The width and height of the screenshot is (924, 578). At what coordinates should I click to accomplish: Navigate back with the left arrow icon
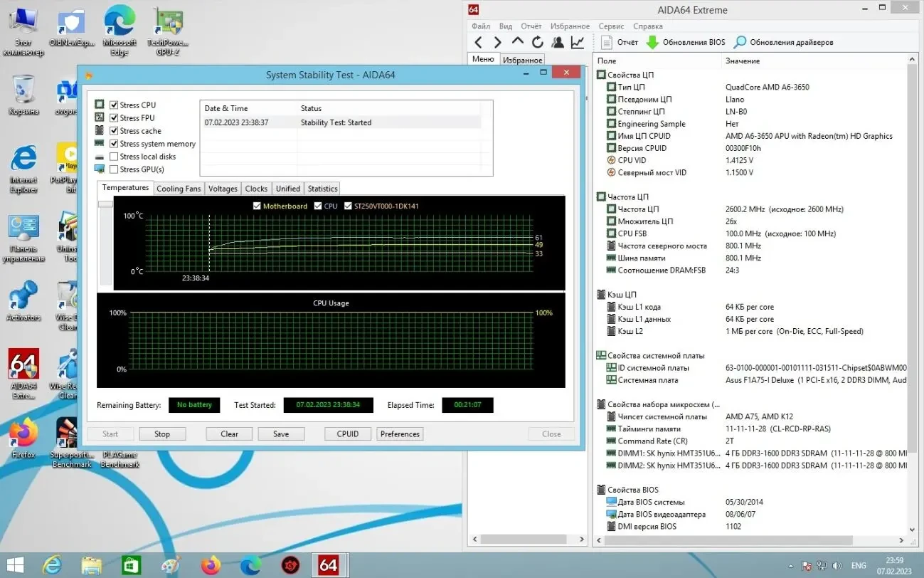[477, 41]
